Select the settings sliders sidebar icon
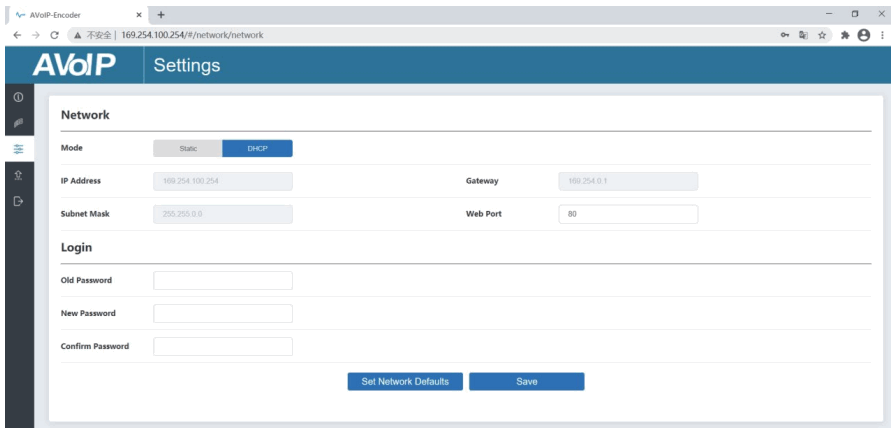This screenshot has height=432, width=895. pyautogui.click(x=19, y=149)
